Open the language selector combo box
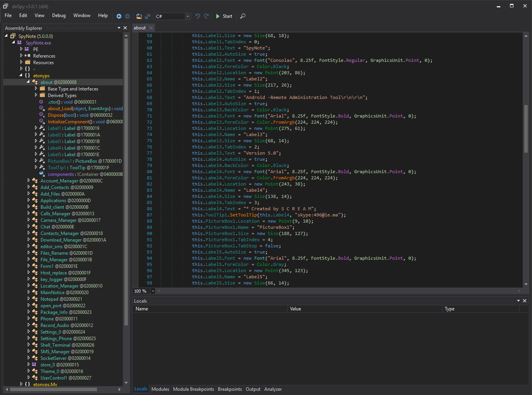The image size is (532, 395). [x=172, y=16]
